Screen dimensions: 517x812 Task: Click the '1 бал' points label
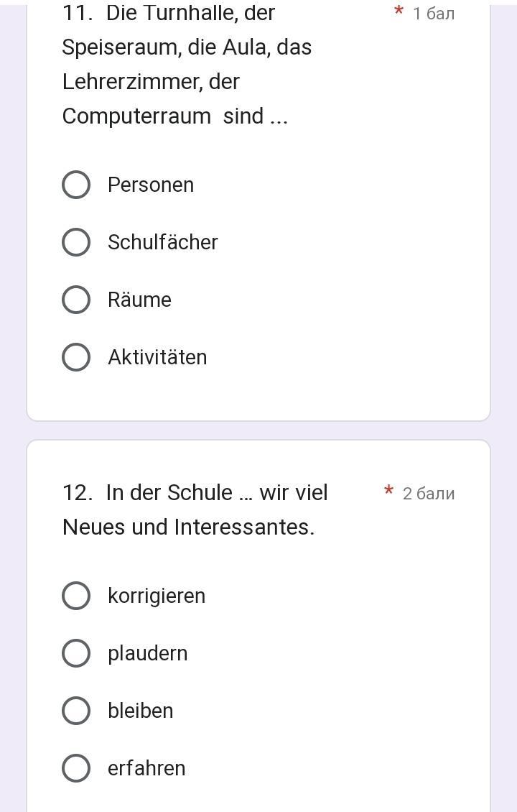click(434, 14)
